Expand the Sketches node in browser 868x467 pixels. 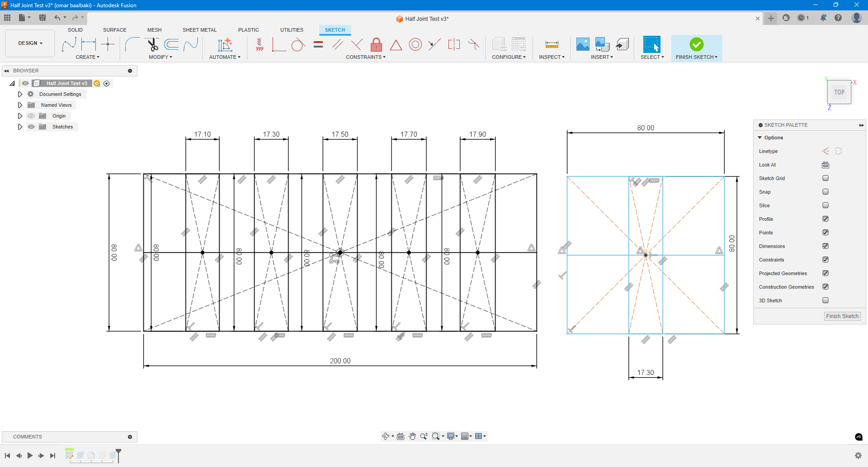click(x=20, y=127)
